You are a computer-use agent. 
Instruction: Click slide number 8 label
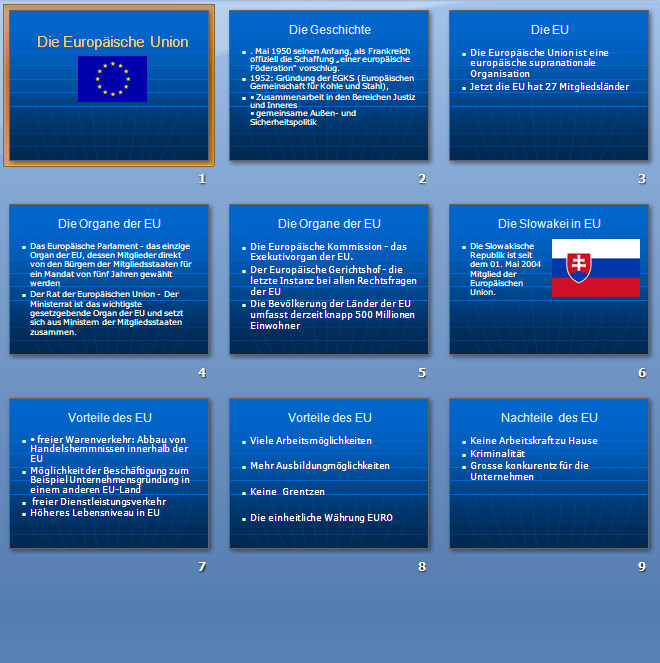[422, 567]
